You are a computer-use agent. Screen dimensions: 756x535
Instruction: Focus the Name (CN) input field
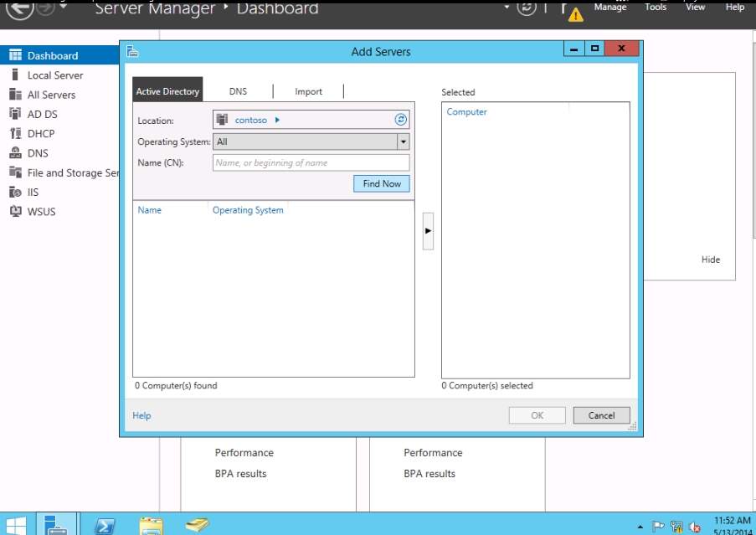tap(311, 163)
